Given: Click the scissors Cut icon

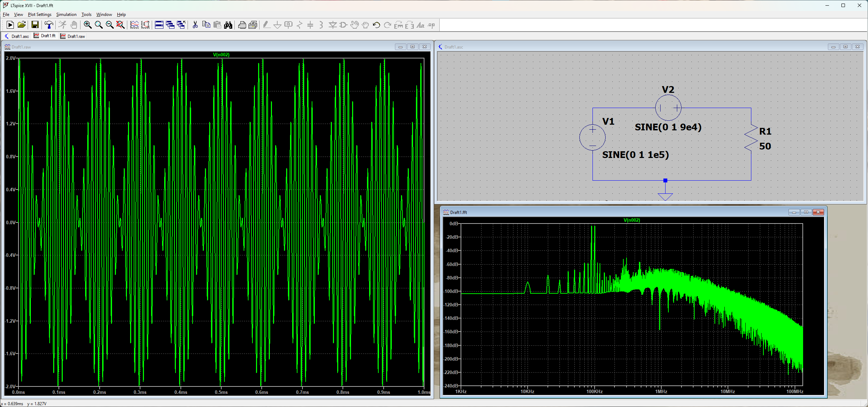Looking at the screenshot, I should pos(195,25).
